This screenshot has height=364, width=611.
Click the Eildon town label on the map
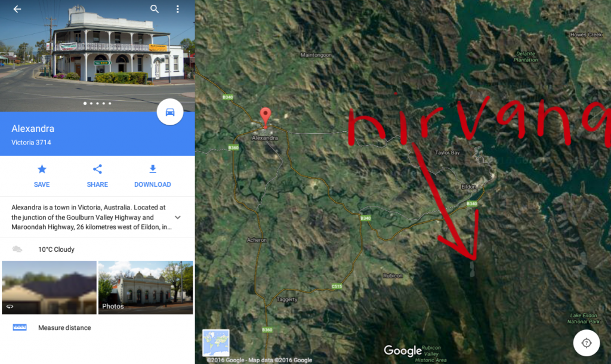pos(468,187)
